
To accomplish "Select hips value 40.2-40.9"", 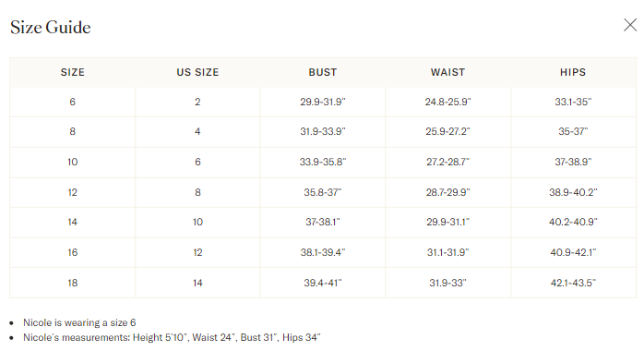I will tap(573, 223).
